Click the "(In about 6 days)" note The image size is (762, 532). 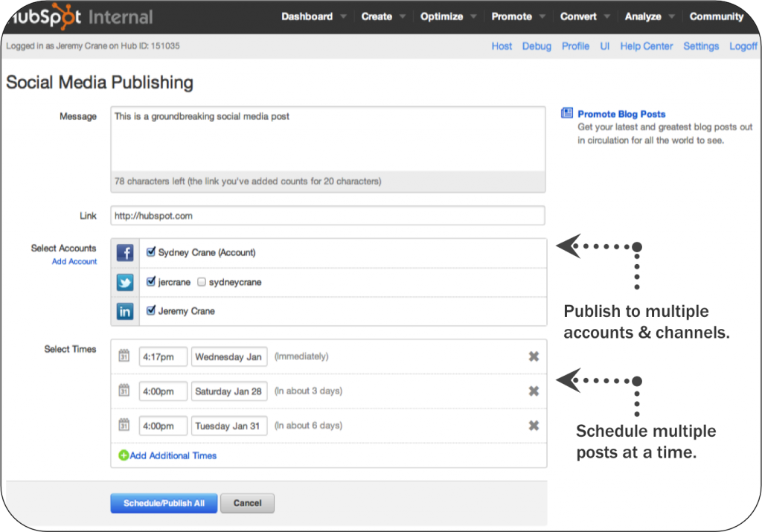pos(308,425)
